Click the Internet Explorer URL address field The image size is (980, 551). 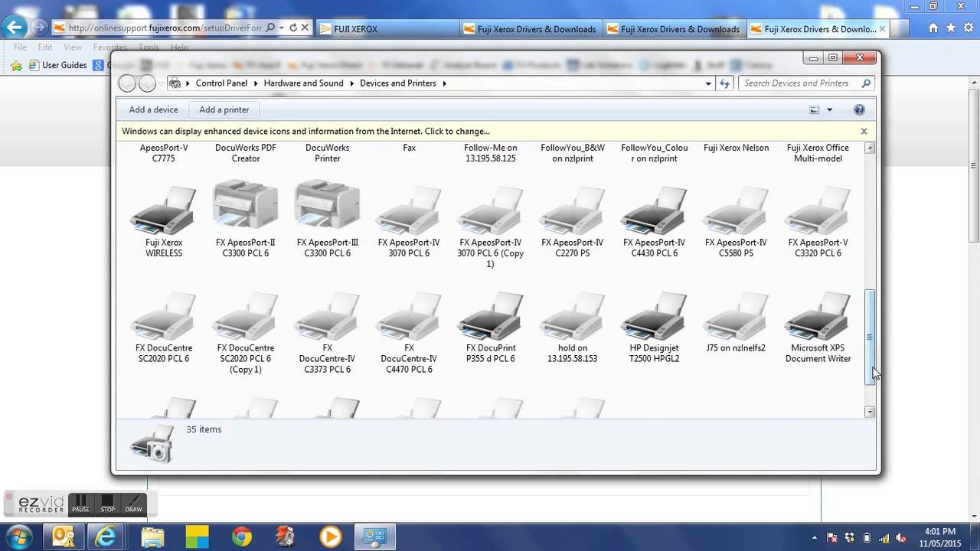(165, 28)
